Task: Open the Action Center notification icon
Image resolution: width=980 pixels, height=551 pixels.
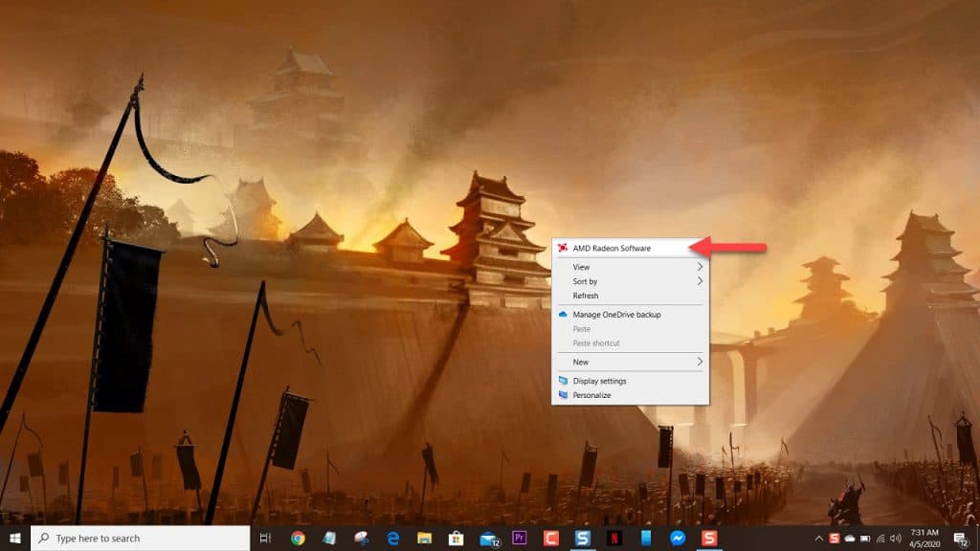Action: point(958,538)
